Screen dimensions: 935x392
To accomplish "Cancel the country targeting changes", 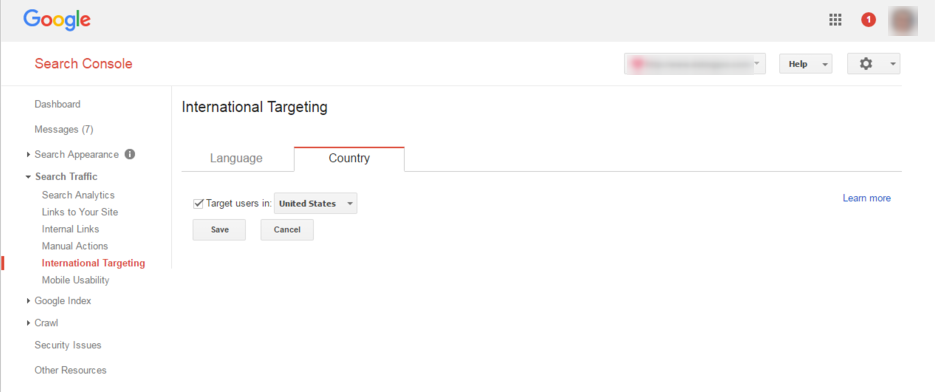I will [287, 230].
